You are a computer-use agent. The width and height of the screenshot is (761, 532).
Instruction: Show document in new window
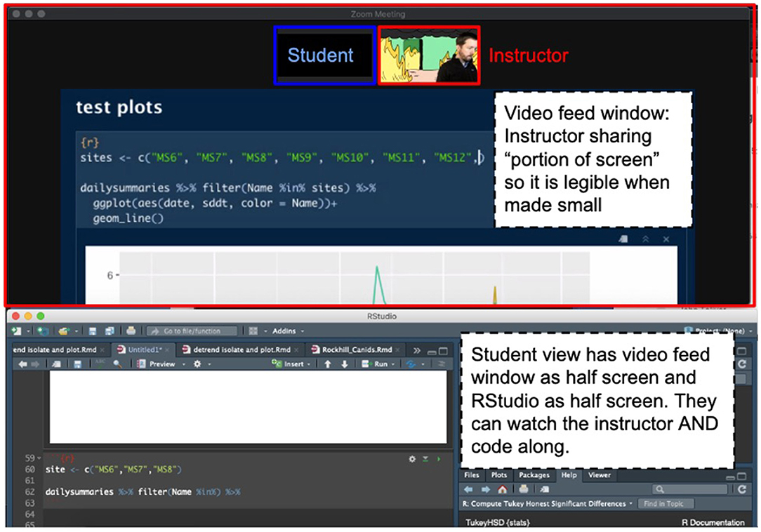(56, 364)
